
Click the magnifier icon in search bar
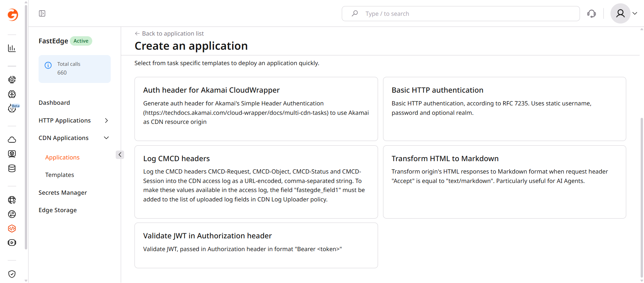pyautogui.click(x=355, y=13)
